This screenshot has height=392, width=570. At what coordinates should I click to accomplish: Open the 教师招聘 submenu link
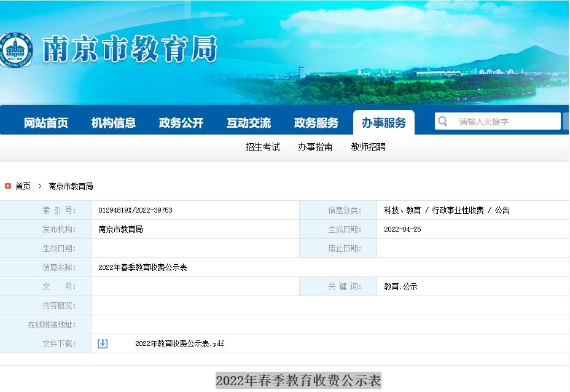click(x=369, y=147)
